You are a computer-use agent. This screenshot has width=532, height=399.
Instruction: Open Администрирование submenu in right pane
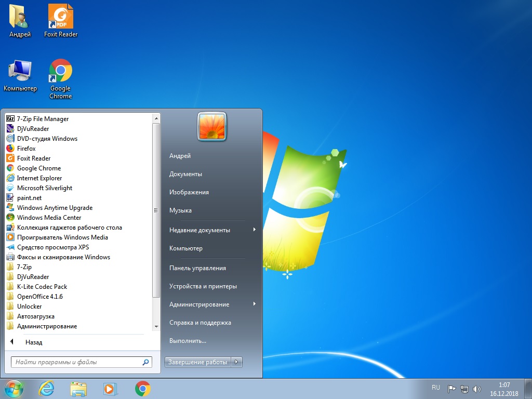pyautogui.click(x=212, y=304)
